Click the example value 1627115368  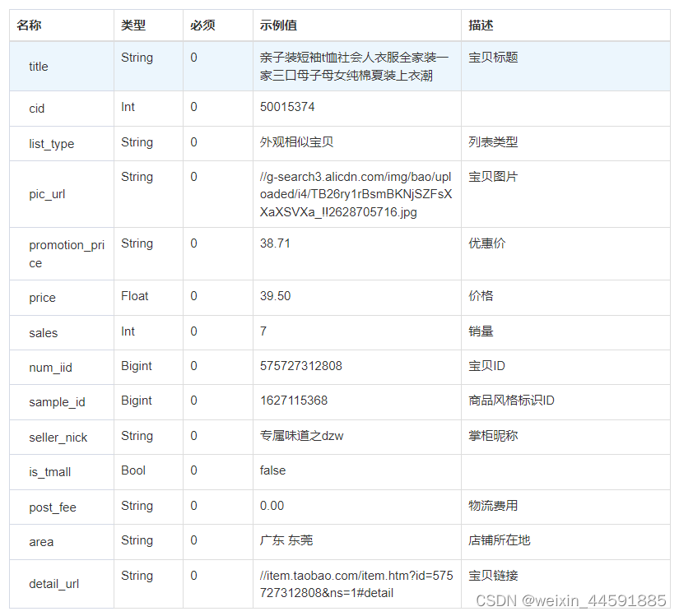[x=294, y=401]
